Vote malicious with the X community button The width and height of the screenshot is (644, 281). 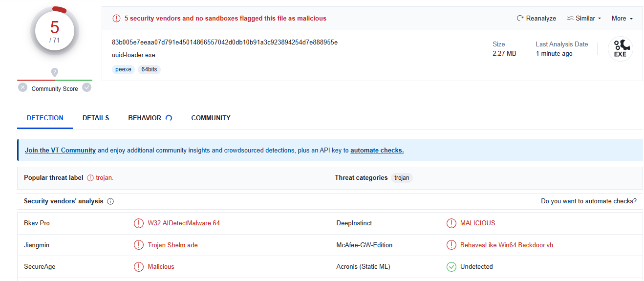23,87
